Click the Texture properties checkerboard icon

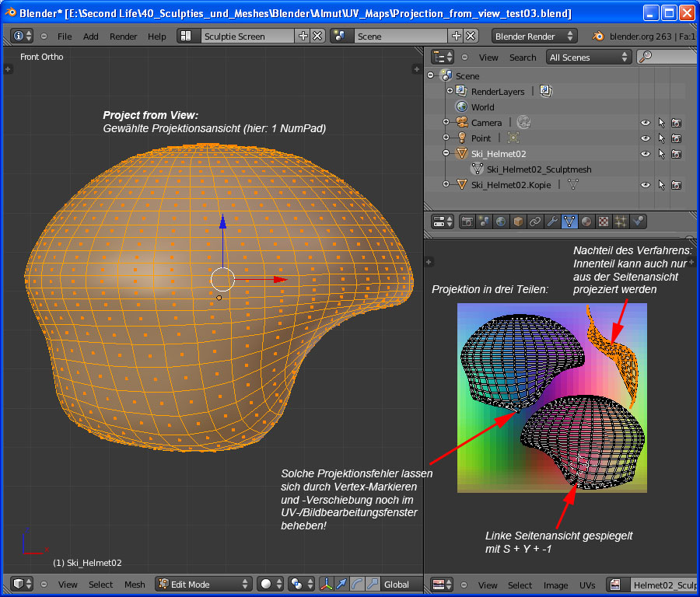click(x=604, y=222)
